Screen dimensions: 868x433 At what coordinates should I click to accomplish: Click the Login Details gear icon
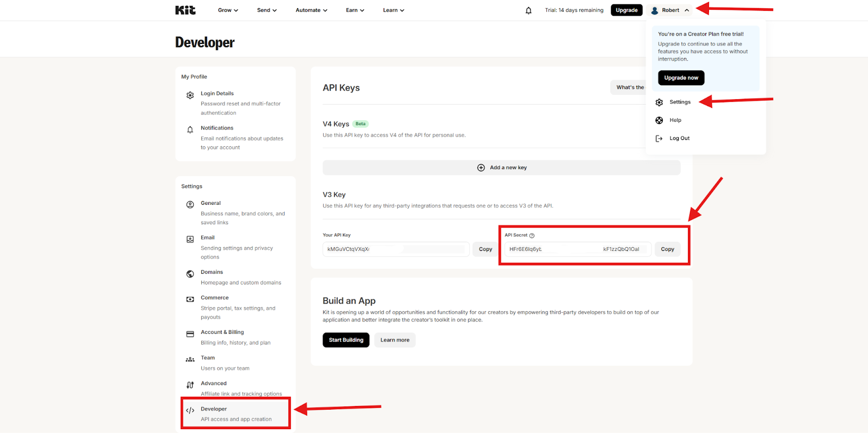click(190, 95)
